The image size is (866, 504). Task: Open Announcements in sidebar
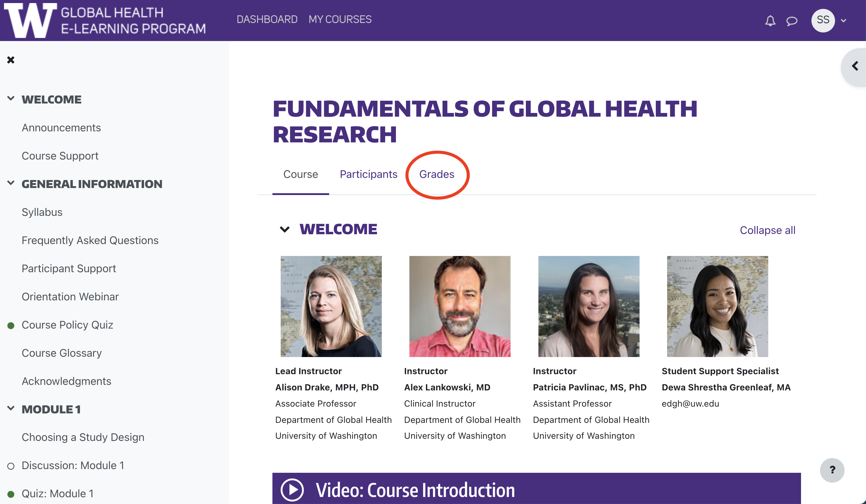click(x=61, y=128)
